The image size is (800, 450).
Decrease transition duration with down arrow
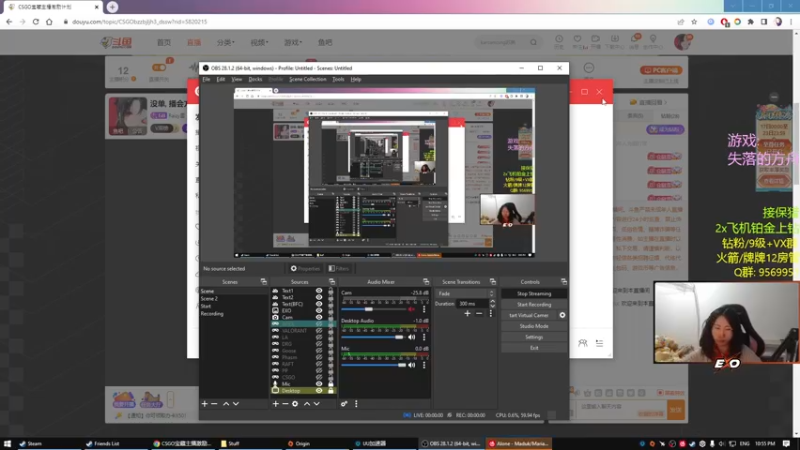492,306
